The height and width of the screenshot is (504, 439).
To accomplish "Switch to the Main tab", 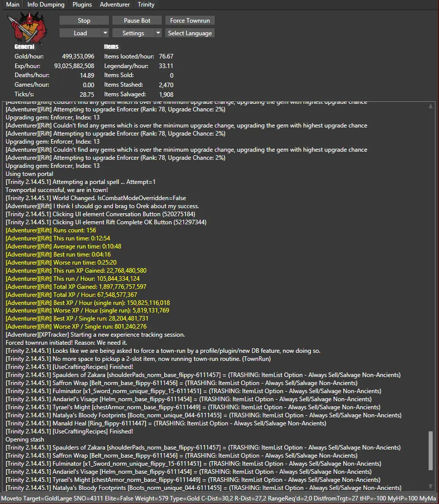I will [13, 5].
